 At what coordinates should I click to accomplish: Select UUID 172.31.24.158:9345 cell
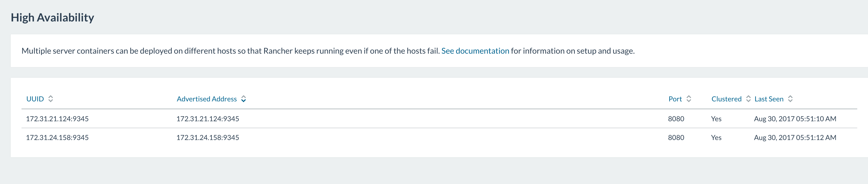(57, 138)
